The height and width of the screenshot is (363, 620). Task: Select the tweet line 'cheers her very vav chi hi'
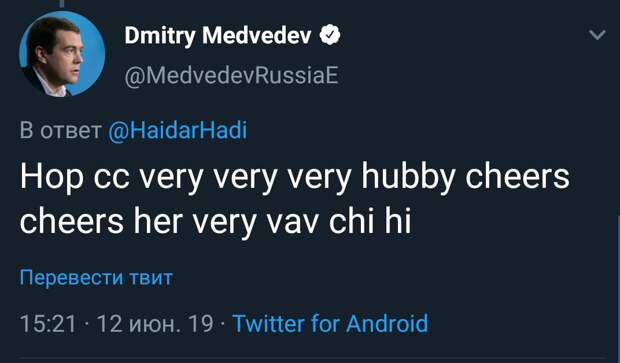click(215, 222)
